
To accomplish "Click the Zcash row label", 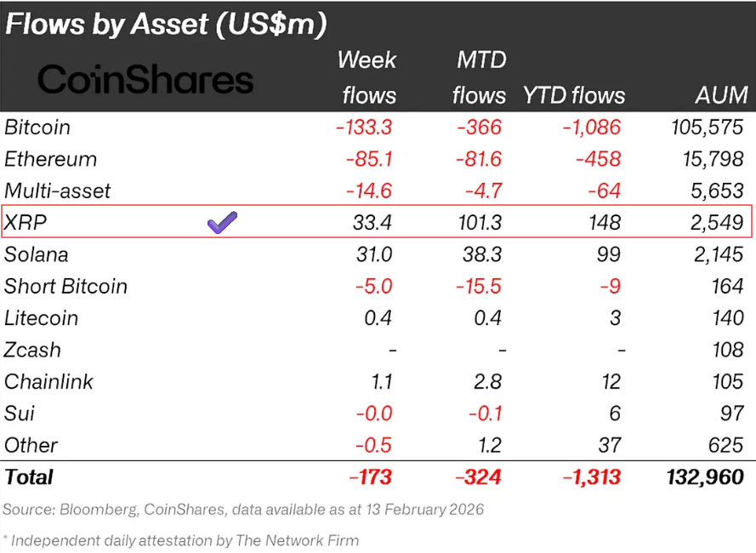I will tap(32, 350).
